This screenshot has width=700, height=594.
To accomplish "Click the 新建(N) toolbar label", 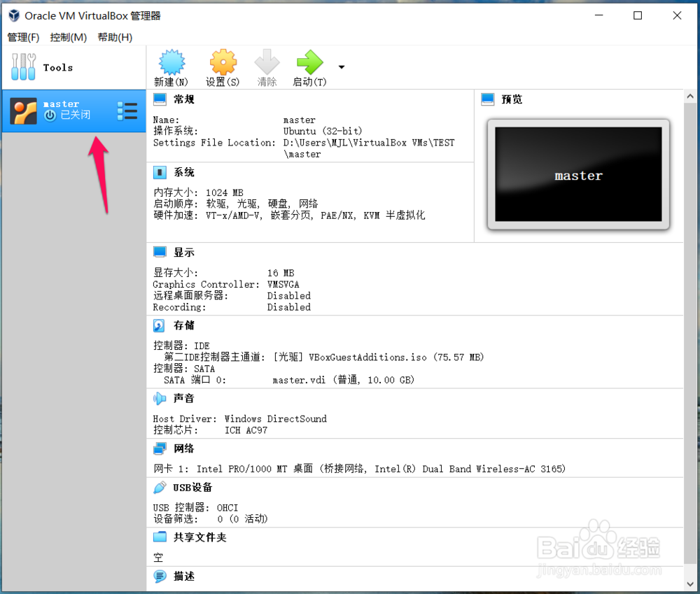I will [171, 82].
